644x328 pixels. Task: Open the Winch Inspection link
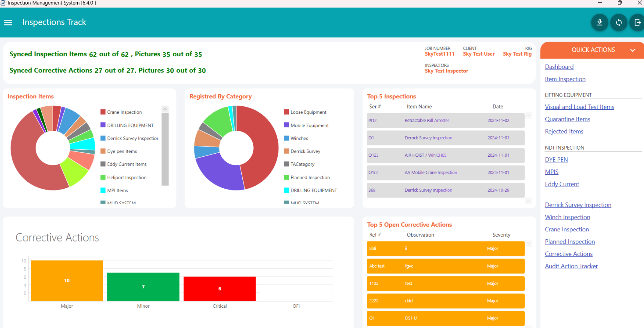(567, 217)
